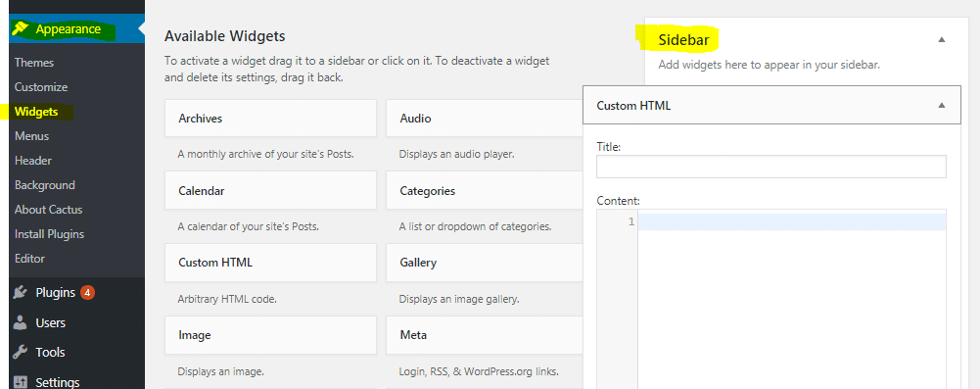Go to the Header submenu item
980x389 pixels.
pyautogui.click(x=33, y=160)
